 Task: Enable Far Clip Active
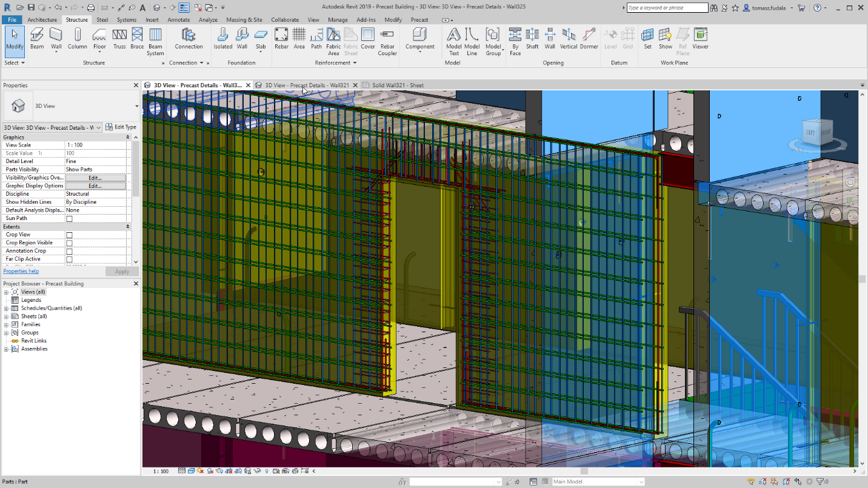[70, 258]
